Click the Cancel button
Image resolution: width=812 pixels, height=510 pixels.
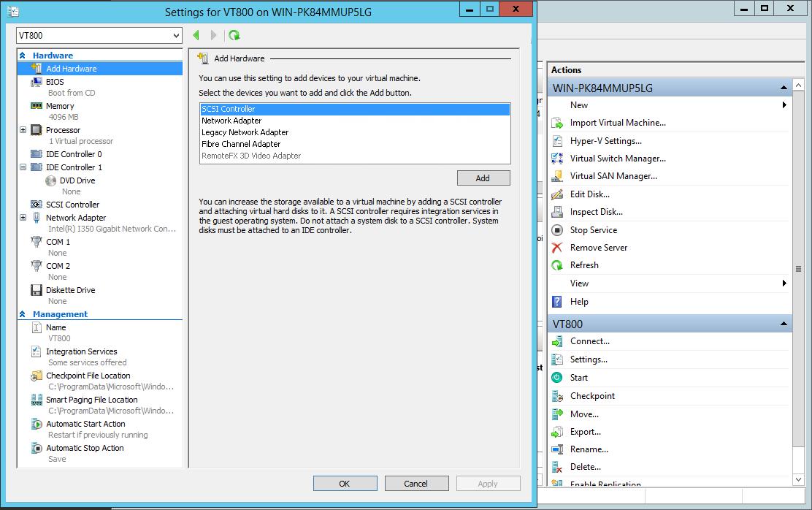[x=416, y=484]
